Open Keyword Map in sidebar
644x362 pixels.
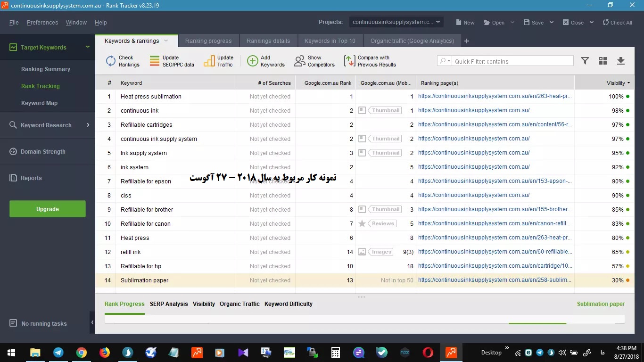click(39, 103)
